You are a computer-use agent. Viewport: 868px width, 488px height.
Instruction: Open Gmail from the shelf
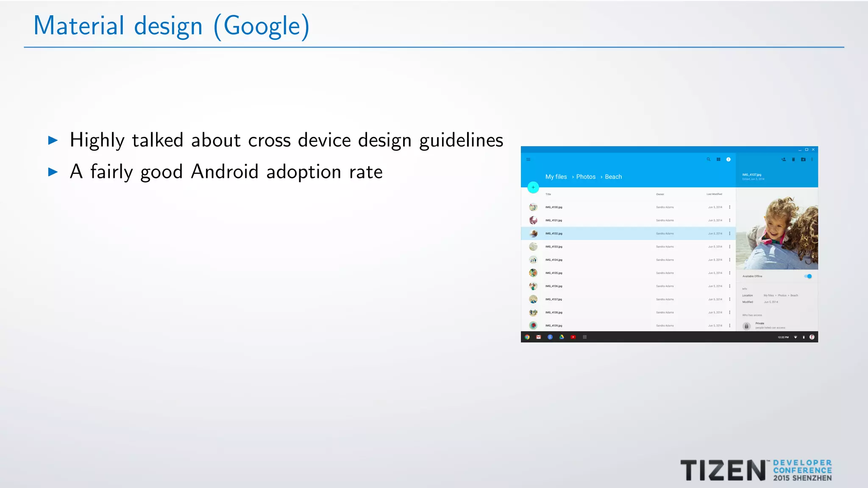pos(539,337)
